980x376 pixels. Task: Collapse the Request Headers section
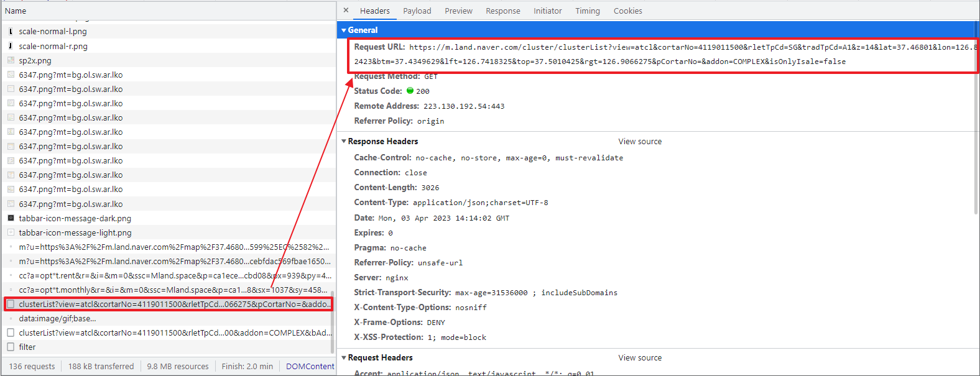click(344, 357)
